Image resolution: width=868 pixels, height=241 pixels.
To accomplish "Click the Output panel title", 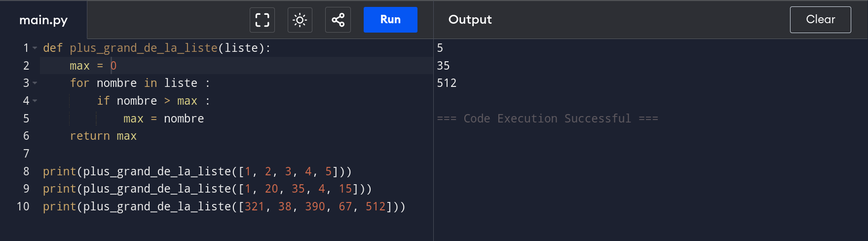I will pos(470,20).
